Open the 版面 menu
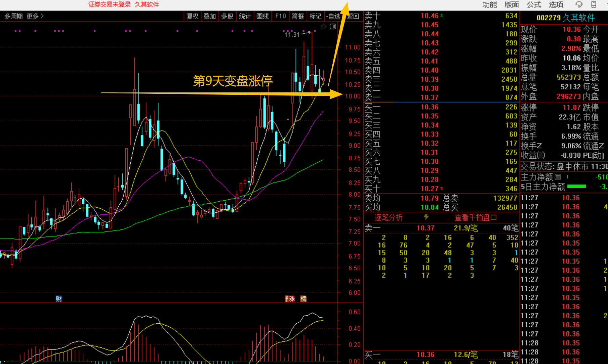The image size is (608, 364). 512,5
